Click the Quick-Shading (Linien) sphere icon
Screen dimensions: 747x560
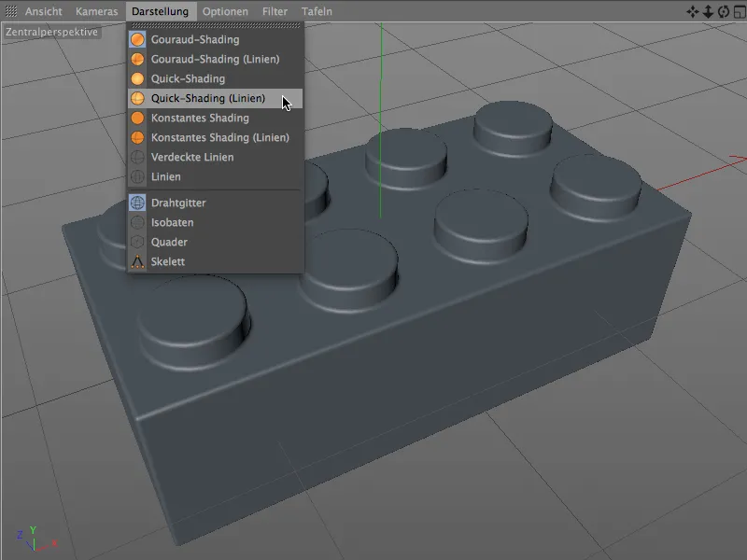click(x=137, y=98)
